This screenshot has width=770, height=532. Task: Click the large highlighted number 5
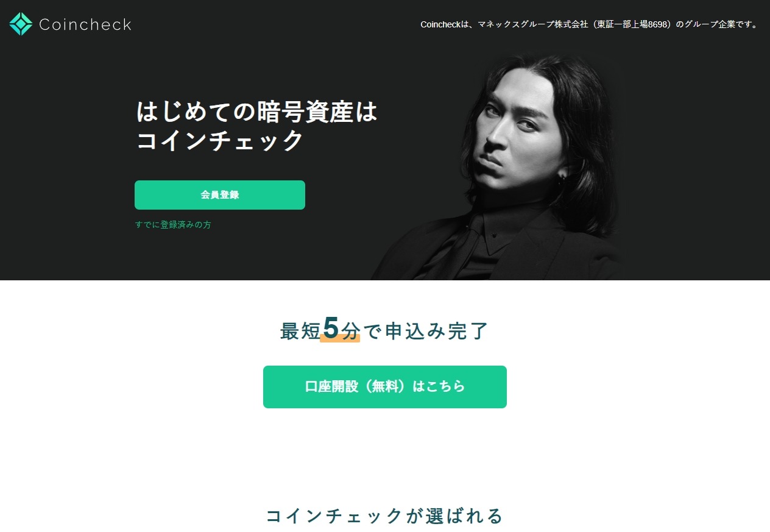coord(331,328)
